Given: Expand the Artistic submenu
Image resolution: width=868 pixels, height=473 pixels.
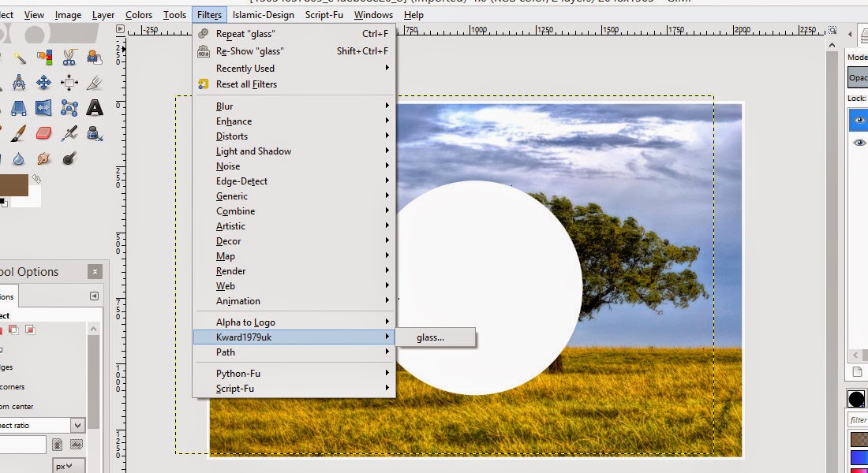Looking at the screenshot, I should point(294,225).
